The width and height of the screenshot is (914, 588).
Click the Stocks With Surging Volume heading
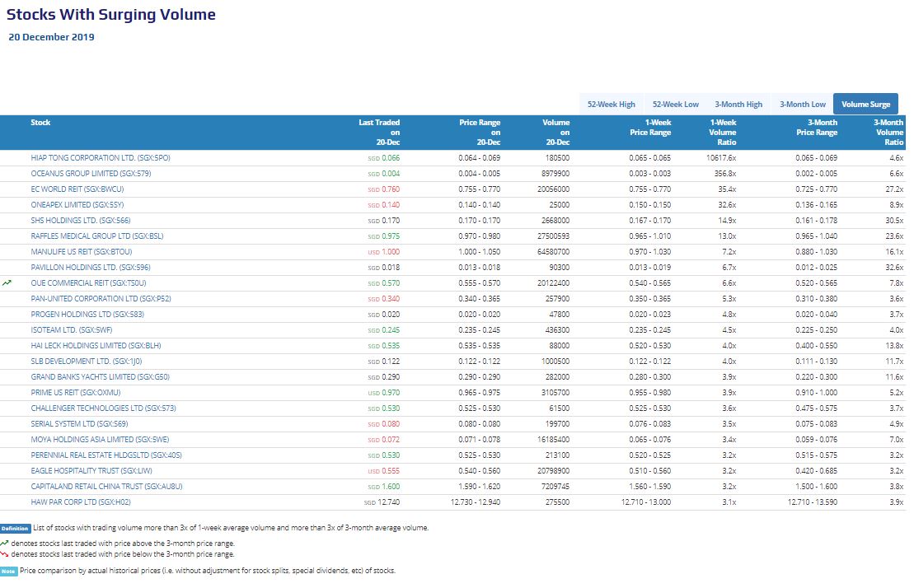tap(110, 15)
